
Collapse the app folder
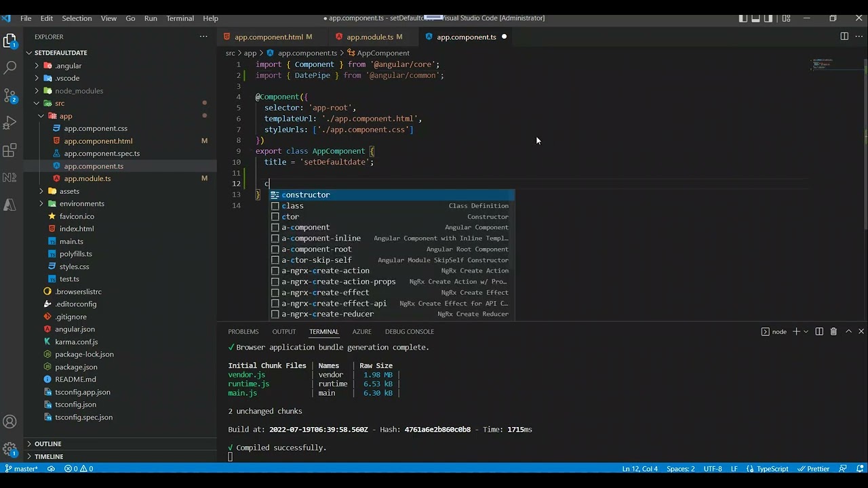(41, 116)
